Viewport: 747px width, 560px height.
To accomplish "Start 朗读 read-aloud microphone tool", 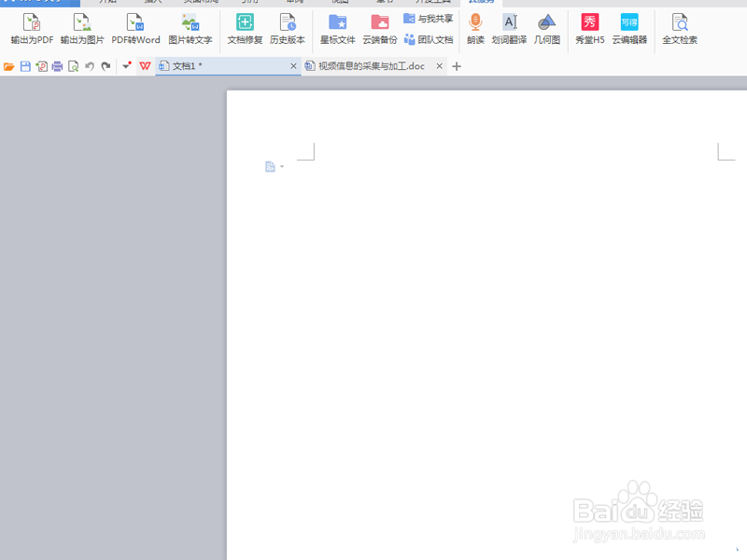I will [x=475, y=29].
